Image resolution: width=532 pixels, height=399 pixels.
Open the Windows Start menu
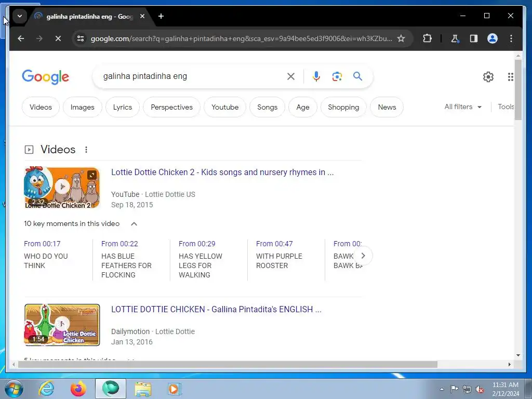coord(14,389)
